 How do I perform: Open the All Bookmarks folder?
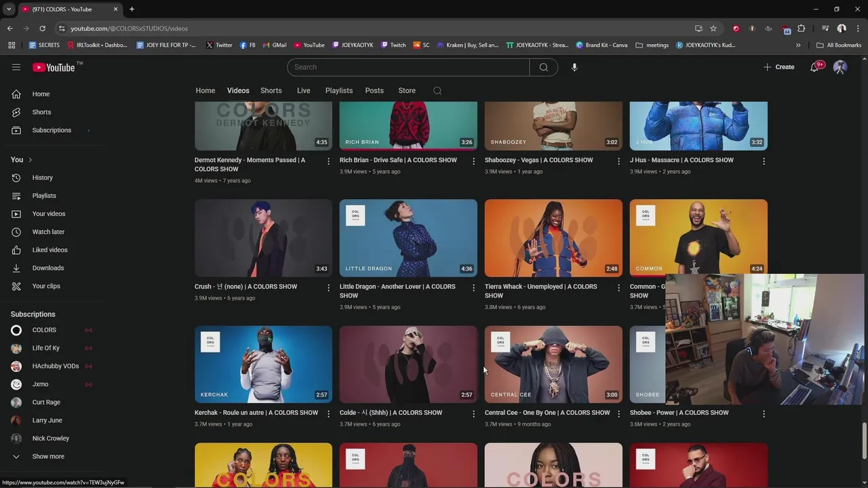pyautogui.click(x=839, y=45)
